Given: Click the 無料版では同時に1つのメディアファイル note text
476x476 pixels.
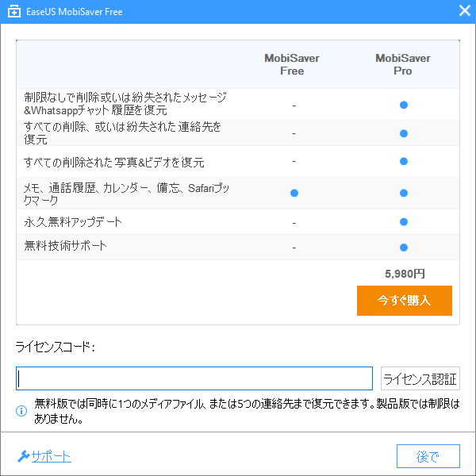Looking at the screenshot, I should pos(247,411).
